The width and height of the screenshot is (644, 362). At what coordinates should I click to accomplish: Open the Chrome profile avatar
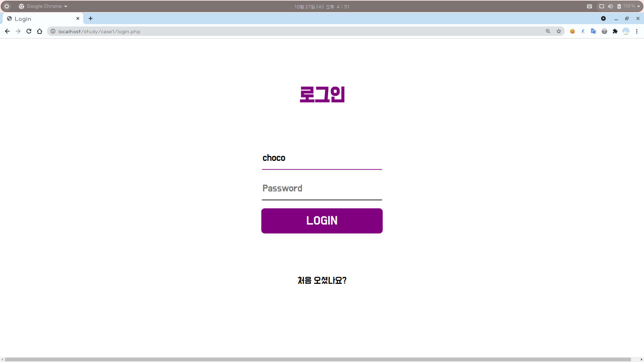626,31
